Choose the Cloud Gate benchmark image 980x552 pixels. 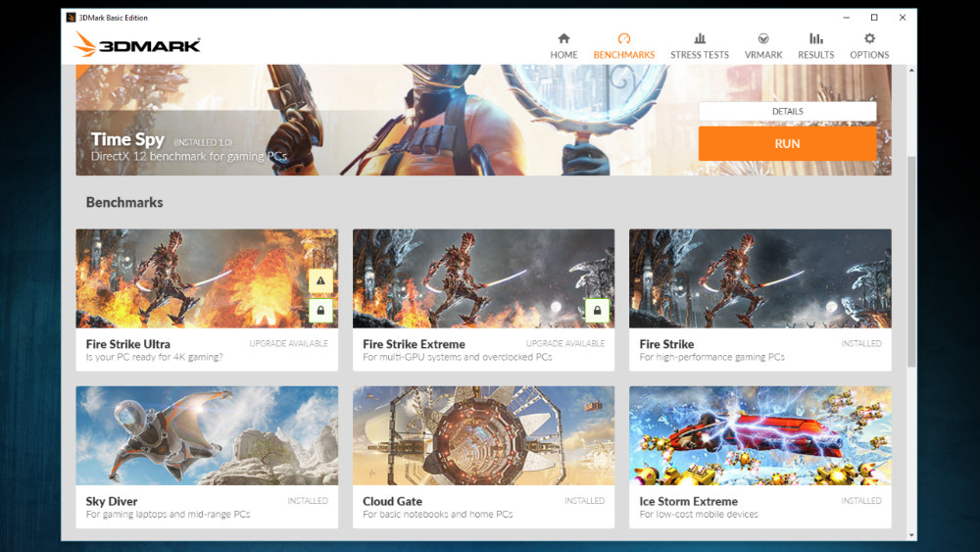pyautogui.click(x=483, y=435)
